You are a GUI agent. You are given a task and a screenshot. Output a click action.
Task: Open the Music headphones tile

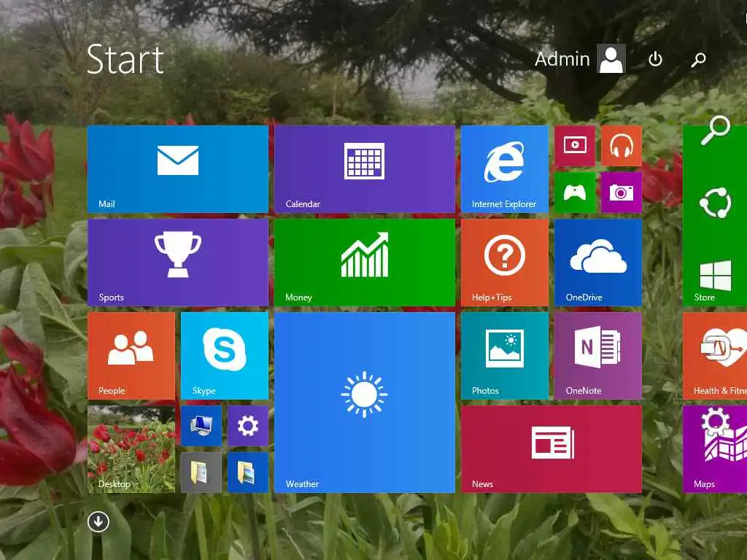click(x=622, y=146)
